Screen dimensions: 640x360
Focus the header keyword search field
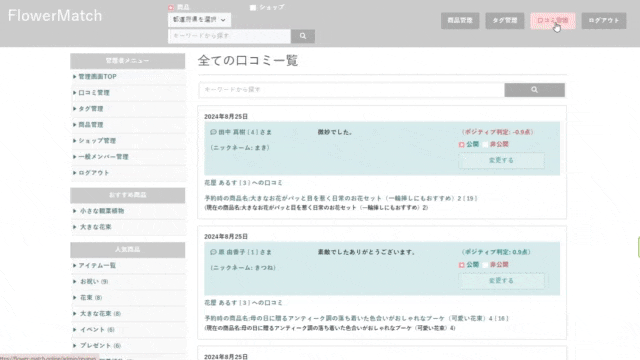[229, 36]
